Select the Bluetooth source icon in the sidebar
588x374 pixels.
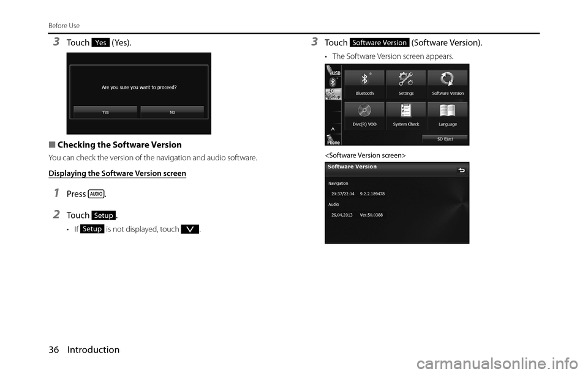[x=332, y=82]
